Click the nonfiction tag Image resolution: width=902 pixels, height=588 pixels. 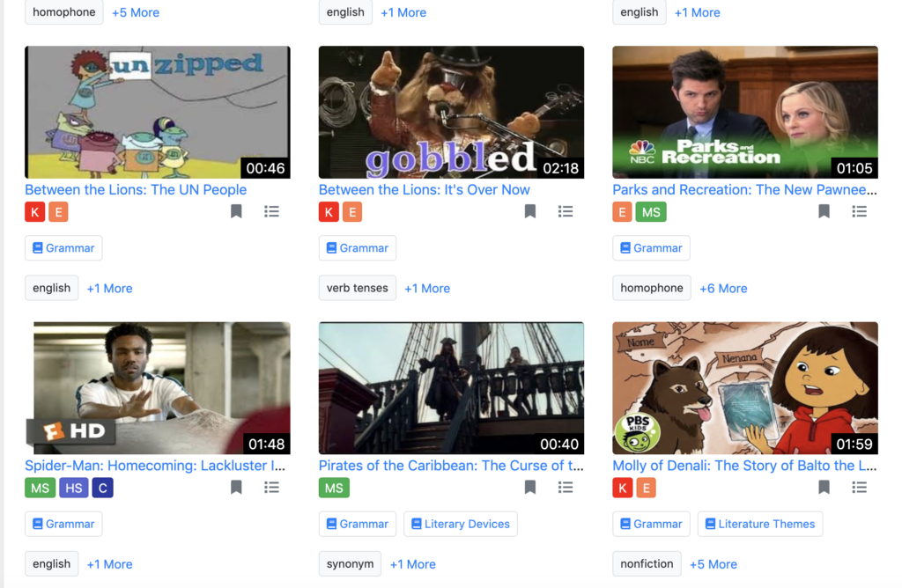pos(647,564)
